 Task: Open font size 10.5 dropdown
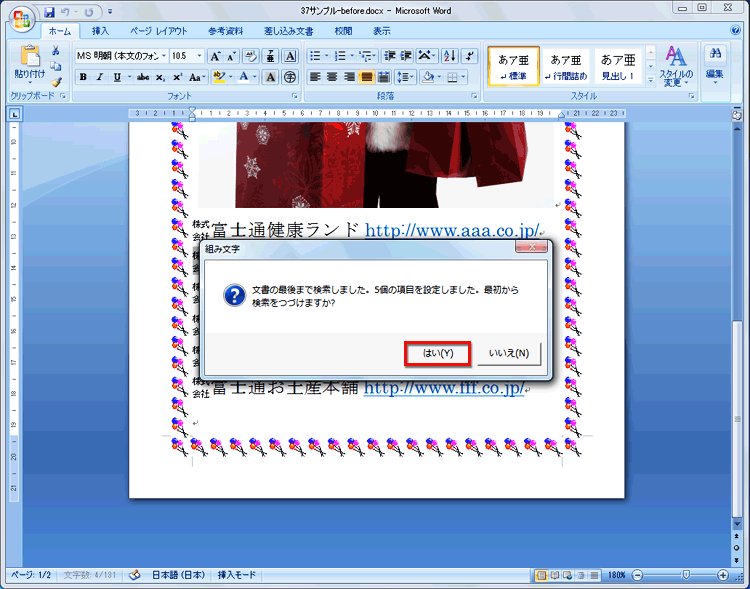pyautogui.click(x=199, y=56)
